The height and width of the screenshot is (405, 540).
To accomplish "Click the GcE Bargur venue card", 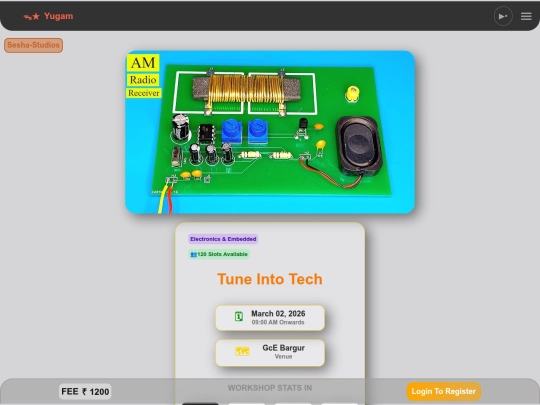I will pos(270,353).
